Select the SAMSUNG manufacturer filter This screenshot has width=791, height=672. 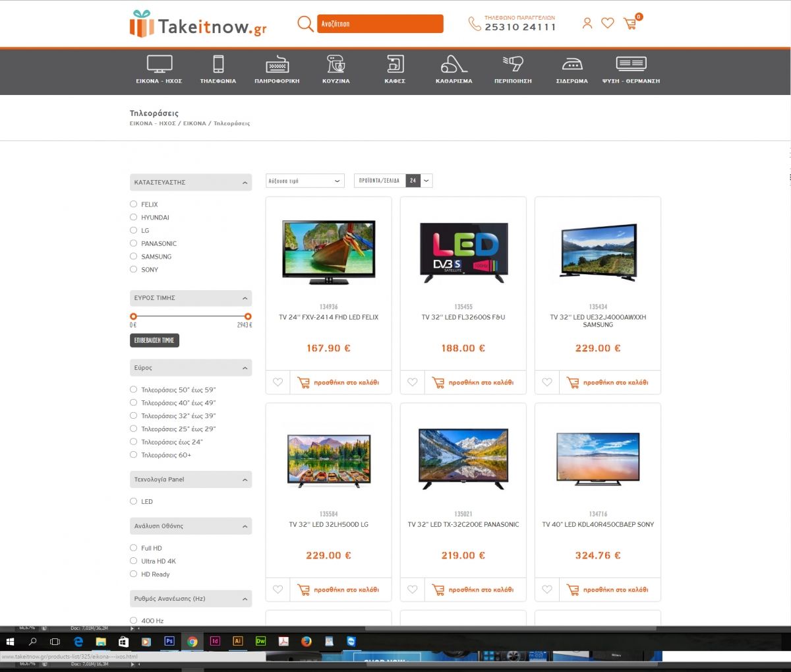coord(134,257)
